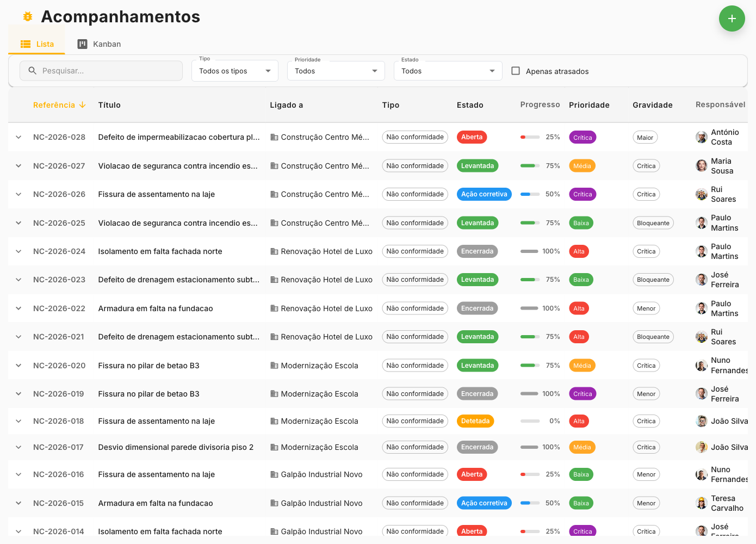Click the building icon beside Renovação Hotel de Luxo
Image resolution: width=756 pixels, height=544 pixels.
(x=273, y=251)
